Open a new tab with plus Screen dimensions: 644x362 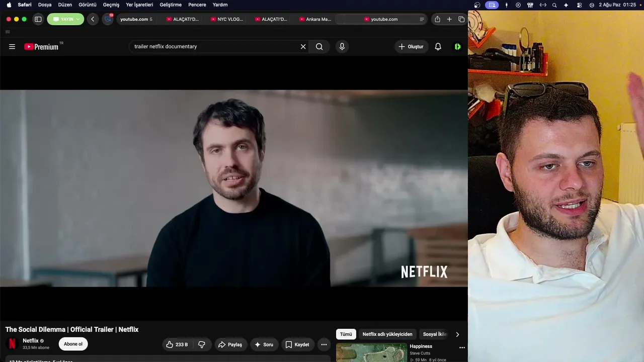tap(449, 19)
